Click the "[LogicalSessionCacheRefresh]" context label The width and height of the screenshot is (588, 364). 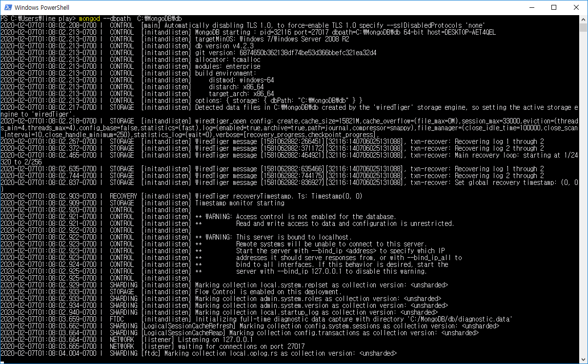pyautogui.click(x=188, y=326)
